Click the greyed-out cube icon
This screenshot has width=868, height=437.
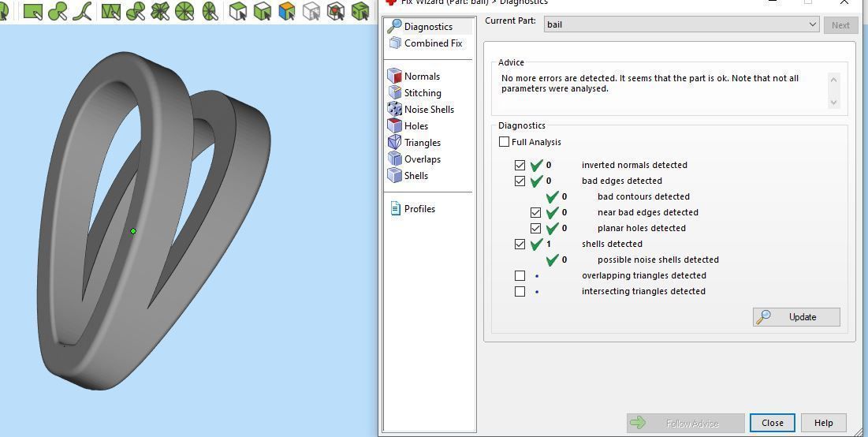point(311,11)
